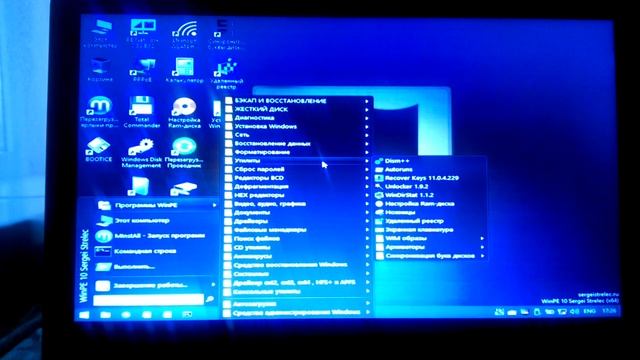Open the Калькулятор desktop icon
Image resolution: width=640 pixels, height=360 pixels.
(x=184, y=70)
